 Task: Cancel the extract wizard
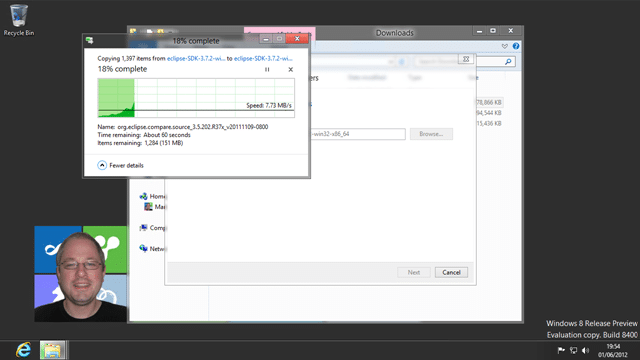tap(451, 272)
